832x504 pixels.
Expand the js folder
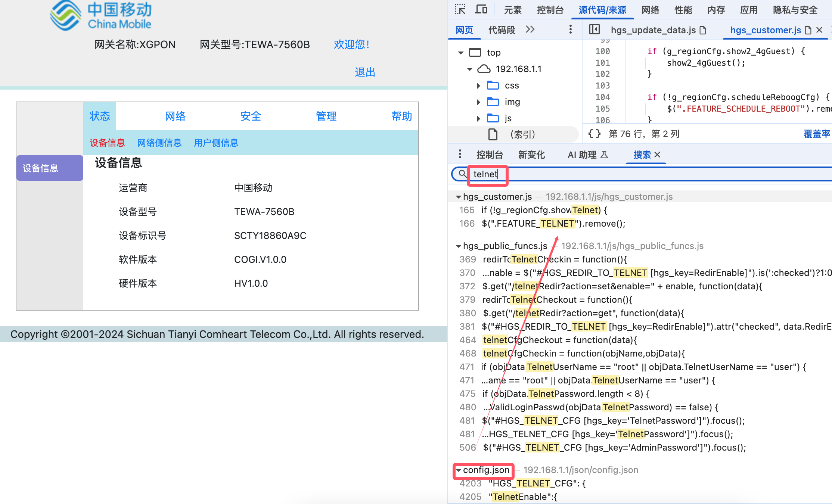(x=479, y=119)
